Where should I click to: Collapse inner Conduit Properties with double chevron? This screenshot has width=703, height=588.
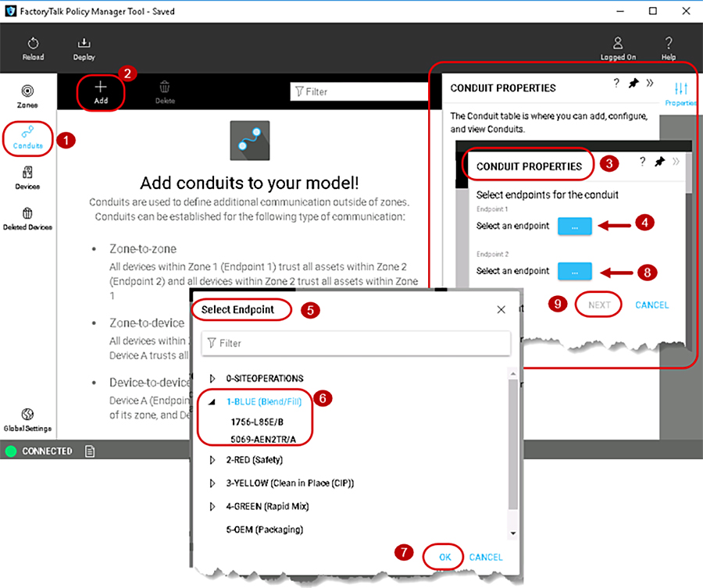point(676,162)
